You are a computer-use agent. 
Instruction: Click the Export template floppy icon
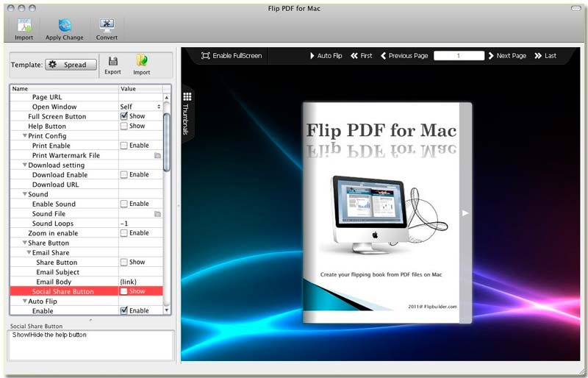[113, 61]
